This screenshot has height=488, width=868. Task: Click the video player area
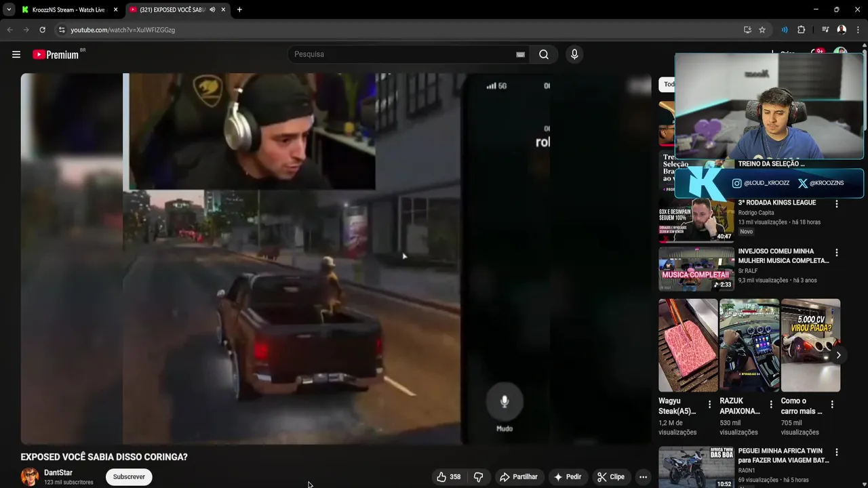click(x=336, y=259)
